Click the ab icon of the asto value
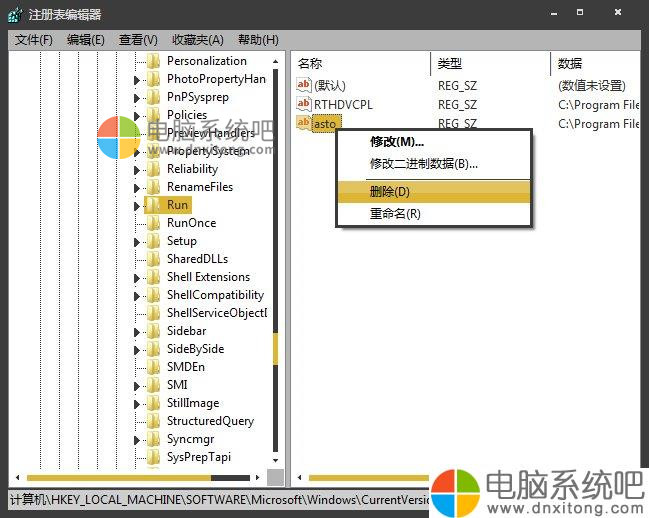 point(303,122)
